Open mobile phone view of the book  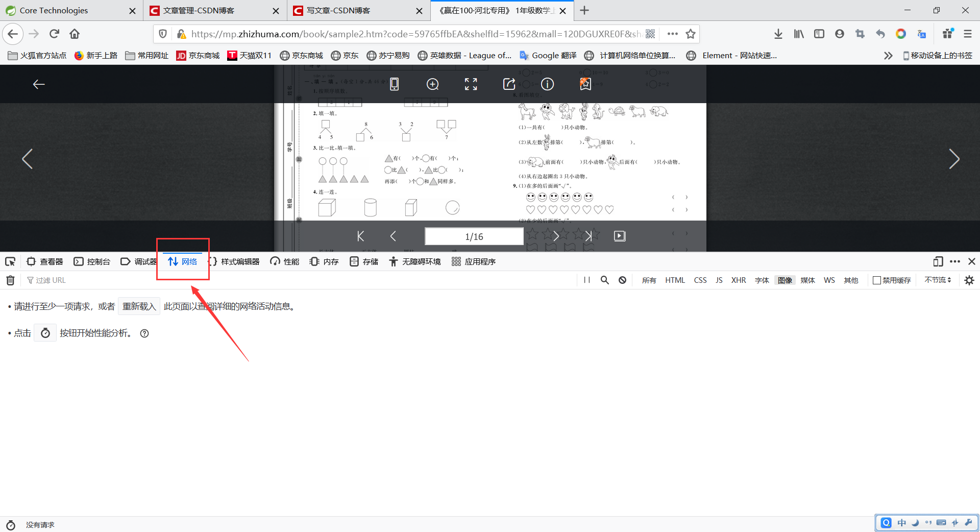pos(394,84)
